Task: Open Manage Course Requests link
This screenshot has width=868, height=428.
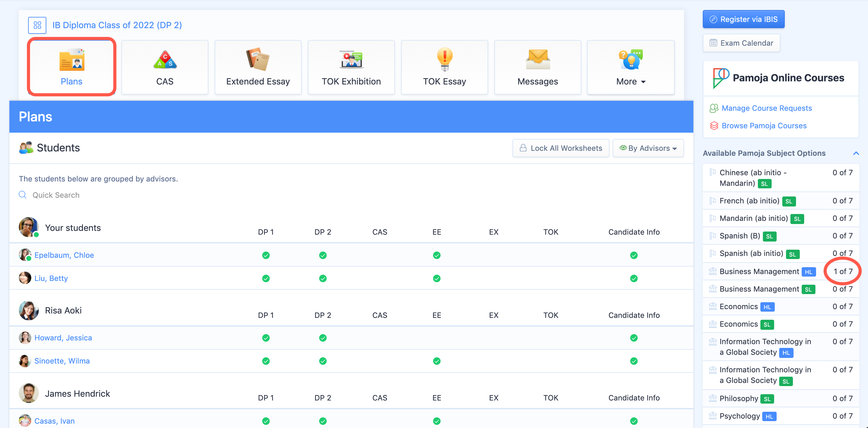Action: [767, 108]
